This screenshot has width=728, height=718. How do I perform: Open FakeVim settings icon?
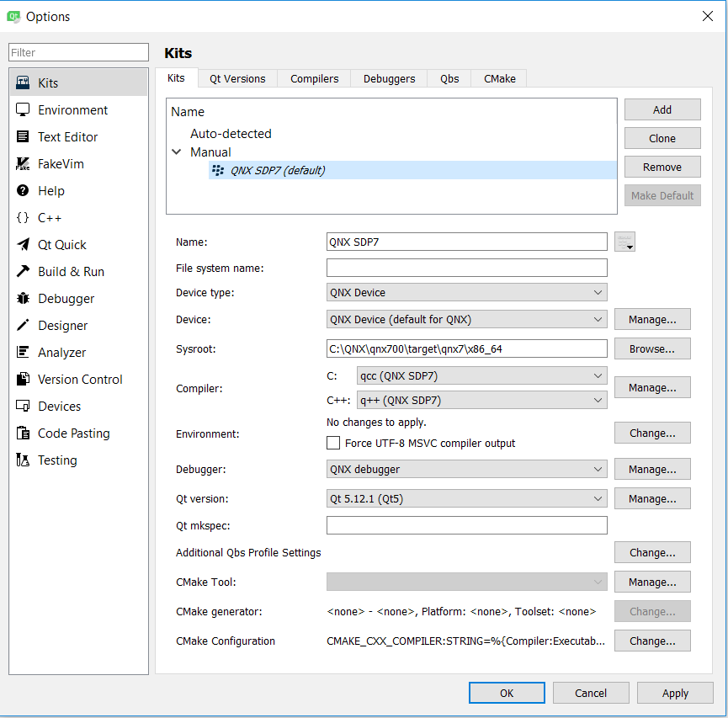(23, 163)
